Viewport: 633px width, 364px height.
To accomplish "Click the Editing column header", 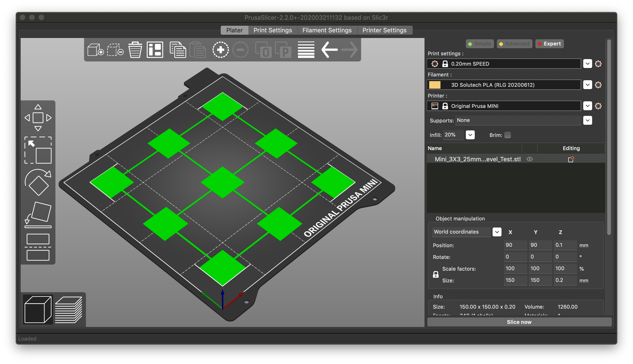I will [571, 148].
